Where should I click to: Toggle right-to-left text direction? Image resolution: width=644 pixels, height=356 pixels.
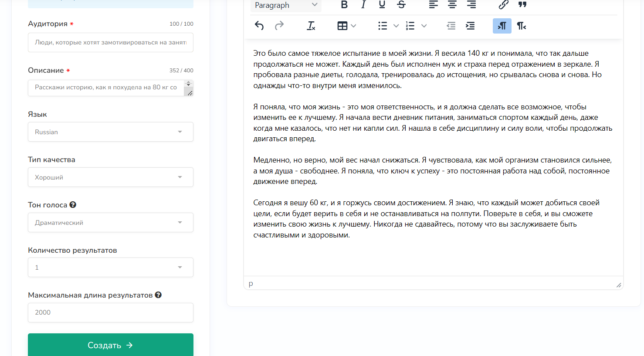pyautogui.click(x=522, y=26)
